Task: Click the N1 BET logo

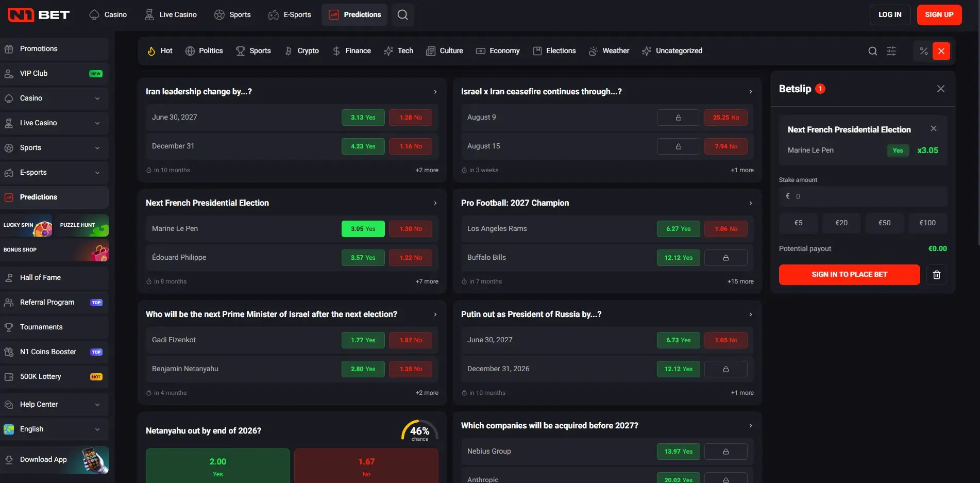Action: 39,14
